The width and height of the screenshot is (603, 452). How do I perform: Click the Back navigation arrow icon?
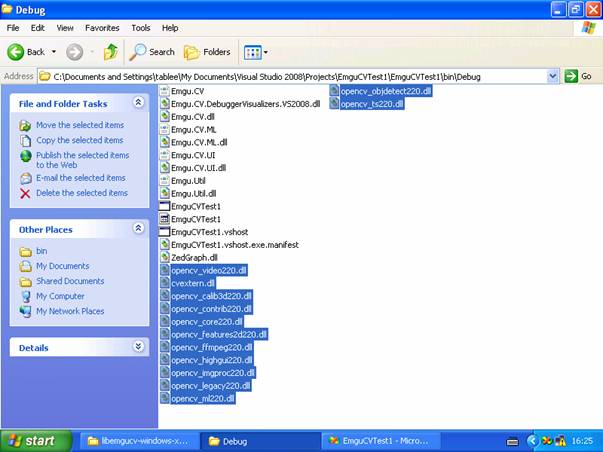pos(16,52)
